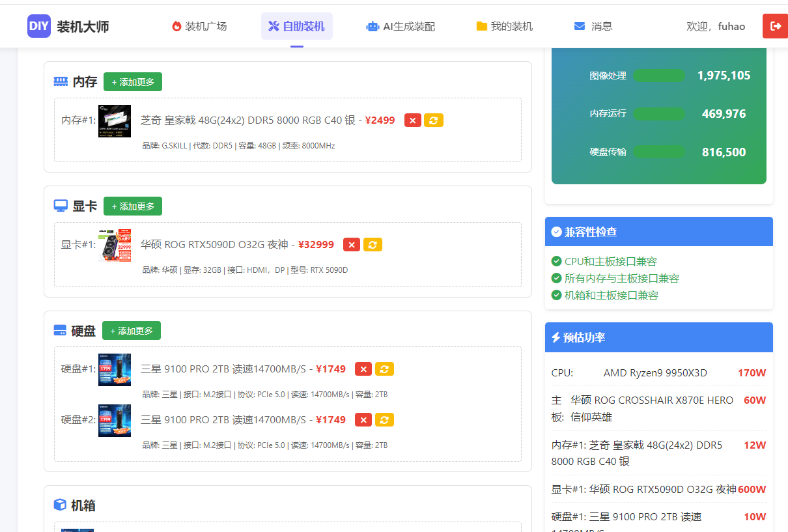Remove 显卡#1 with red X button
This screenshot has height=532, width=788.
click(x=352, y=245)
